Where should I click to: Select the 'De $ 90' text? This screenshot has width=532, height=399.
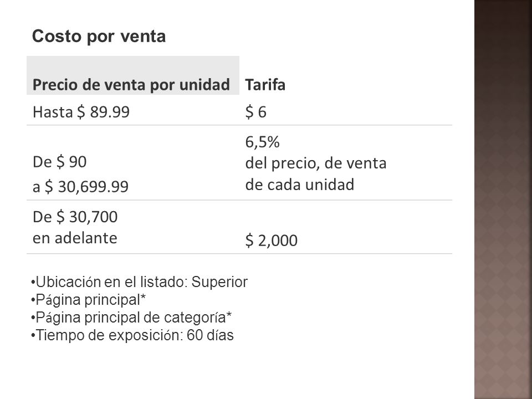(x=60, y=162)
